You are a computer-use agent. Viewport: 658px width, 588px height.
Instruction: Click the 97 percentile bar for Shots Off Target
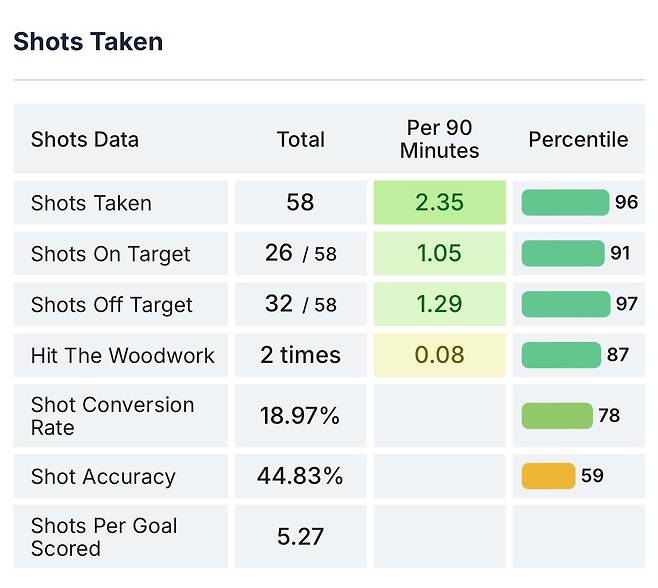click(565, 305)
